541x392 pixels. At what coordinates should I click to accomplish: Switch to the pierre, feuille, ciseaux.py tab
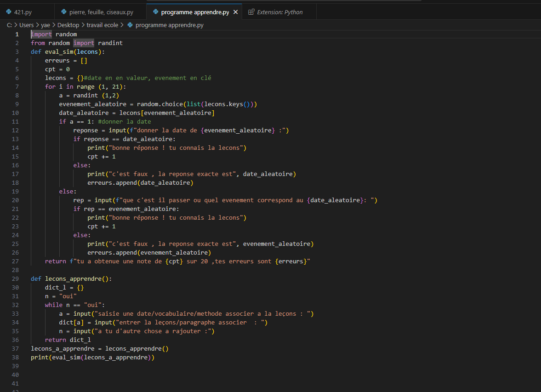coord(101,11)
